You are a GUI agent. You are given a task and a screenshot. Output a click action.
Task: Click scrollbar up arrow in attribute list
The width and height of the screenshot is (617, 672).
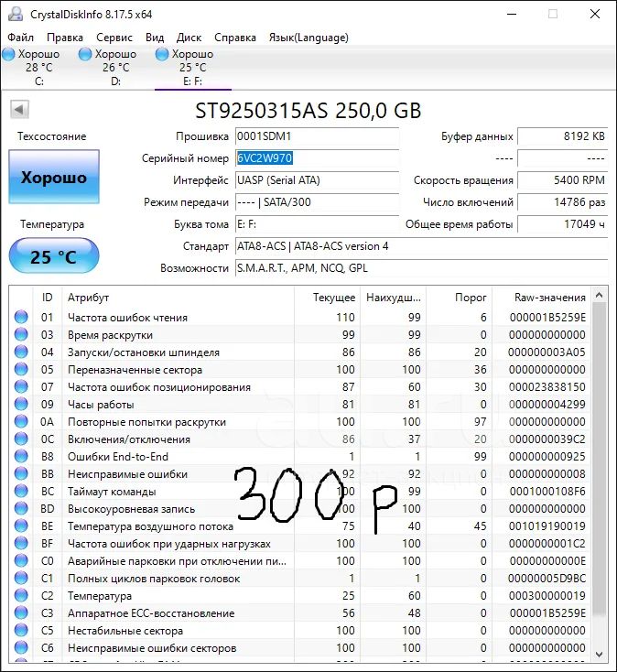(599, 295)
